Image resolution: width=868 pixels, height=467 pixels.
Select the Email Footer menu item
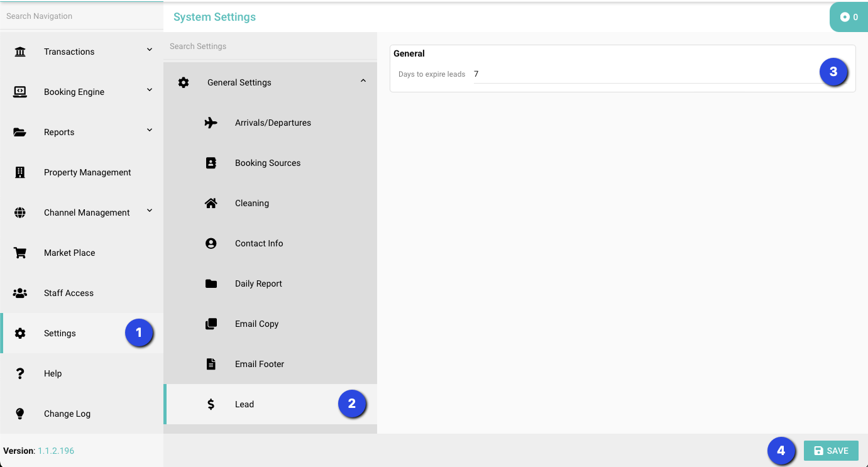pos(260,364)
